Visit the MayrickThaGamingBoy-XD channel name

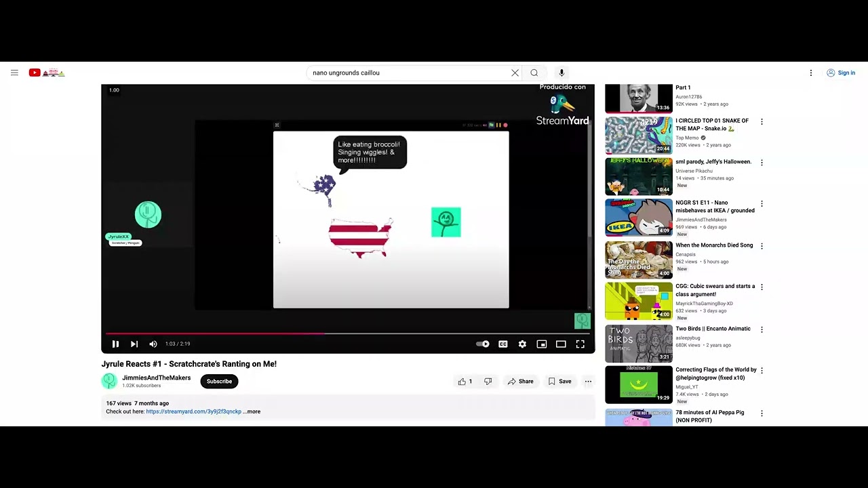(704, 304)
